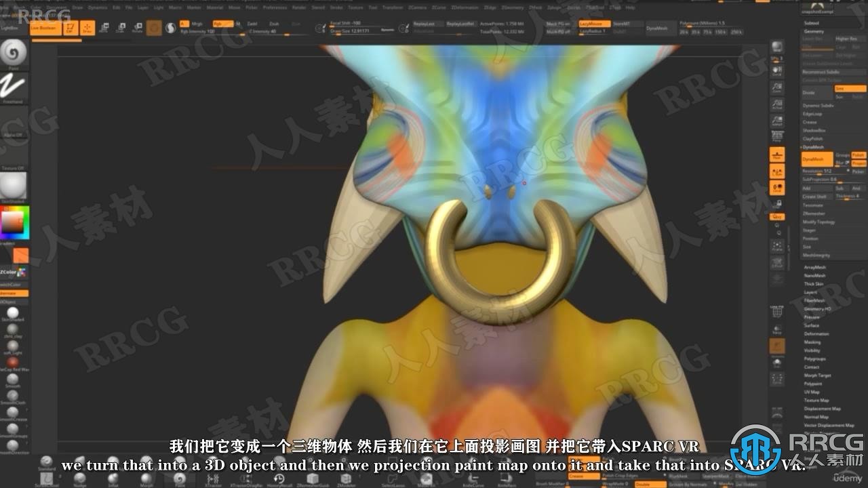Click the BPR render icon
The image size is (868, 488).
click(777, 47)
